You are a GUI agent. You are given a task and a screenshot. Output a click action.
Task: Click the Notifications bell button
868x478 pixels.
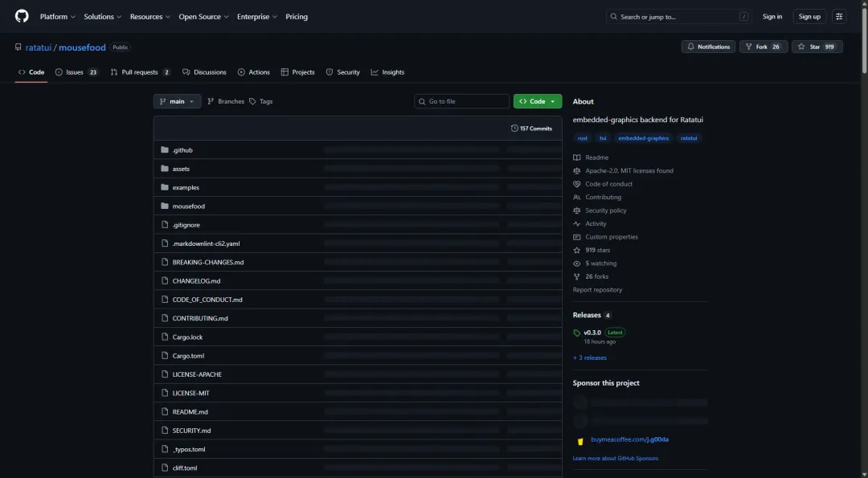(x=708, y=47)
